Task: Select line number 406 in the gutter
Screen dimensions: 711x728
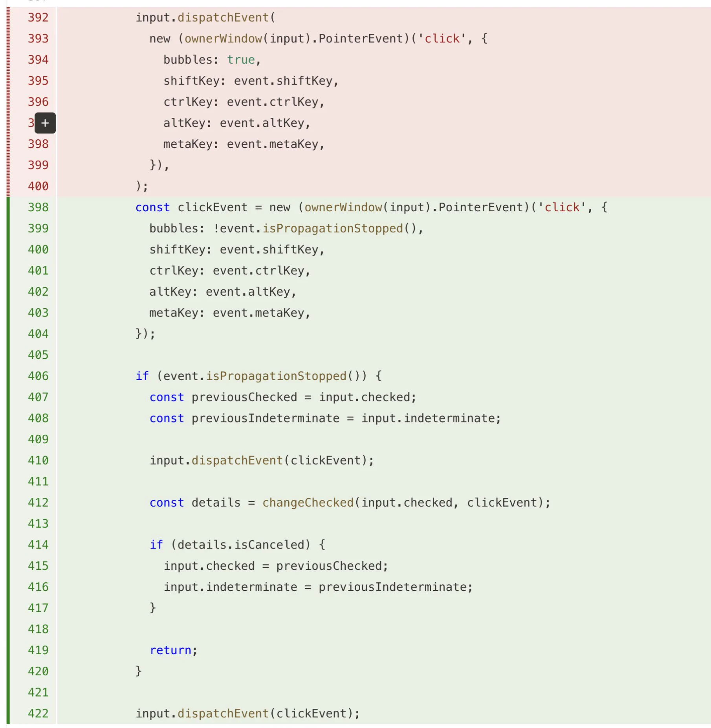Action: 38,376
